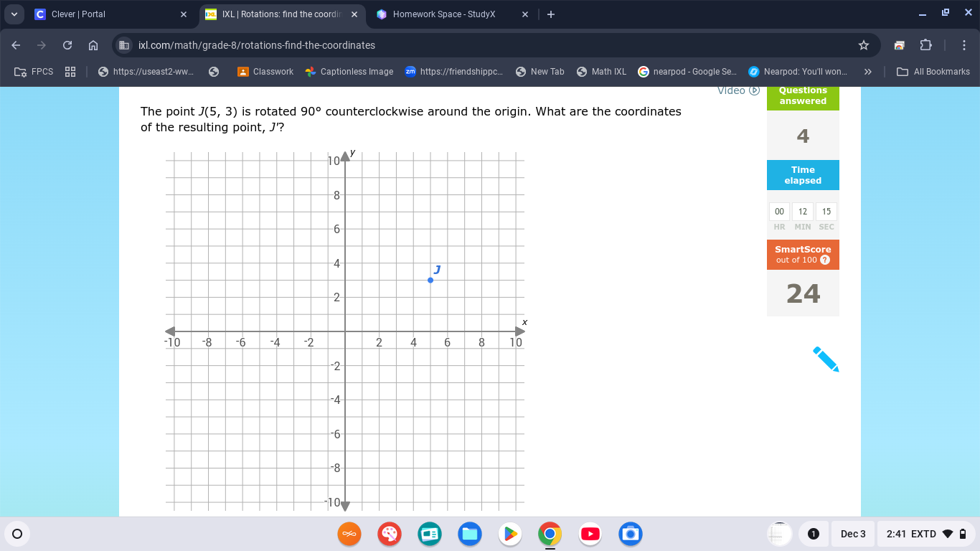View site information icon in address bar
The width and height of the screenshot is (980, 551).
click(x=124, y=45)
